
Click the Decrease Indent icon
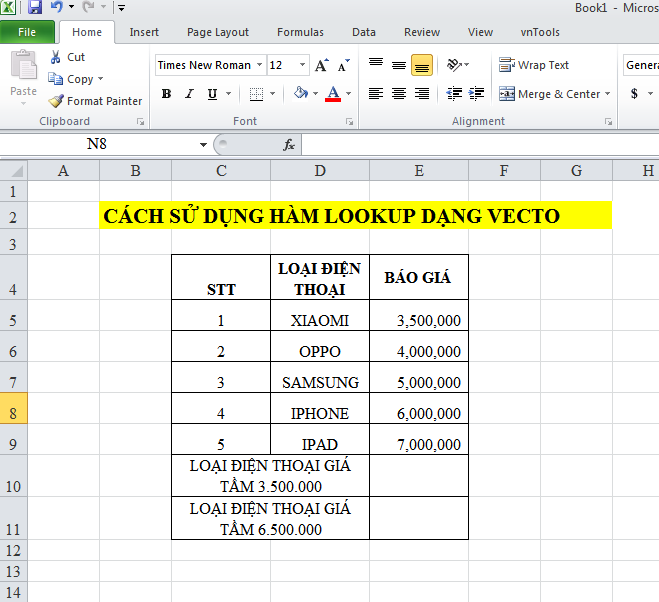tap(454, 93)
